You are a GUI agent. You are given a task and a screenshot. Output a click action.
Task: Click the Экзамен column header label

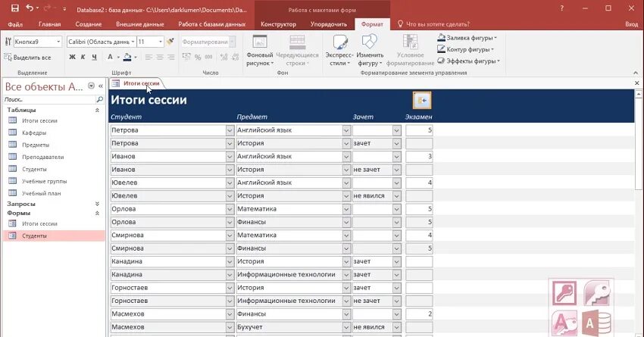tap(418, 117)
